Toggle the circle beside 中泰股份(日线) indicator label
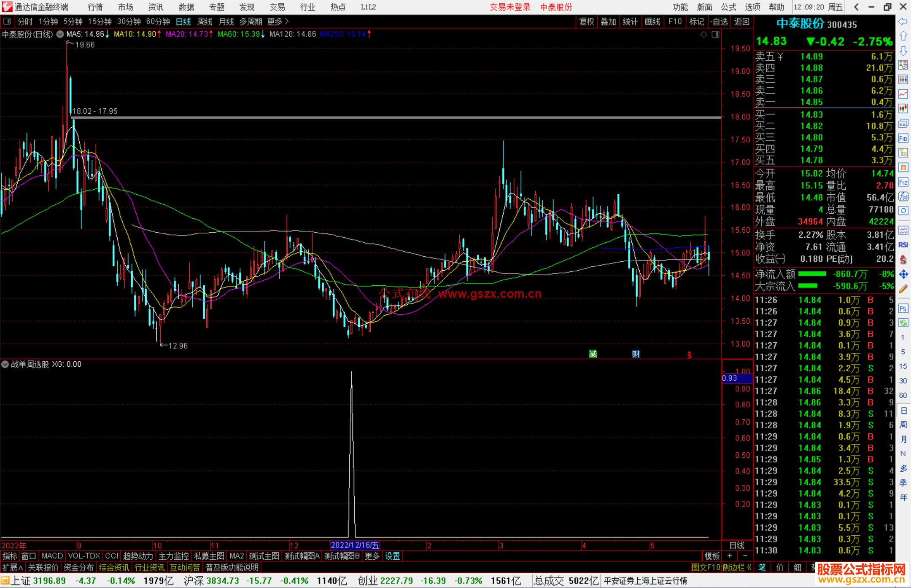911x588 pixels. point(60,34)
